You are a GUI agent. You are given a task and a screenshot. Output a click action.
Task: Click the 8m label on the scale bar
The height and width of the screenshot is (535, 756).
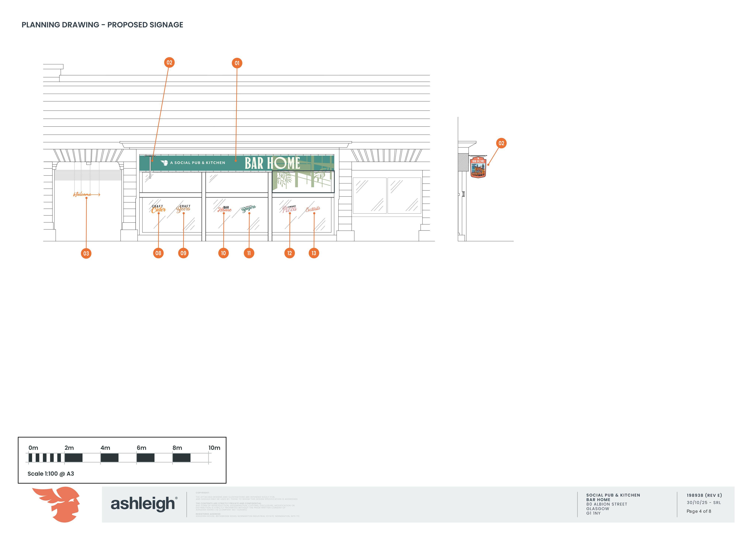pyautogui.click(x=177, y=448)
